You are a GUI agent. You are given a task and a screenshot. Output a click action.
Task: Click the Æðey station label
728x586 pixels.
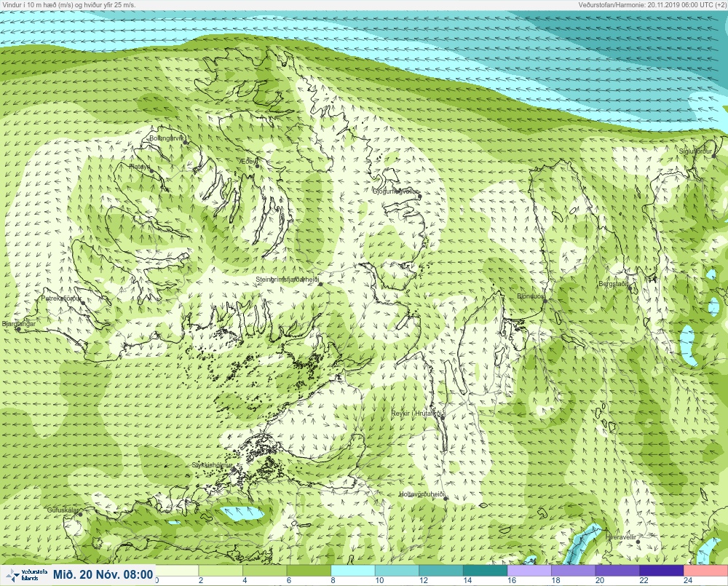pyautogui.click(x=248, y=161)
